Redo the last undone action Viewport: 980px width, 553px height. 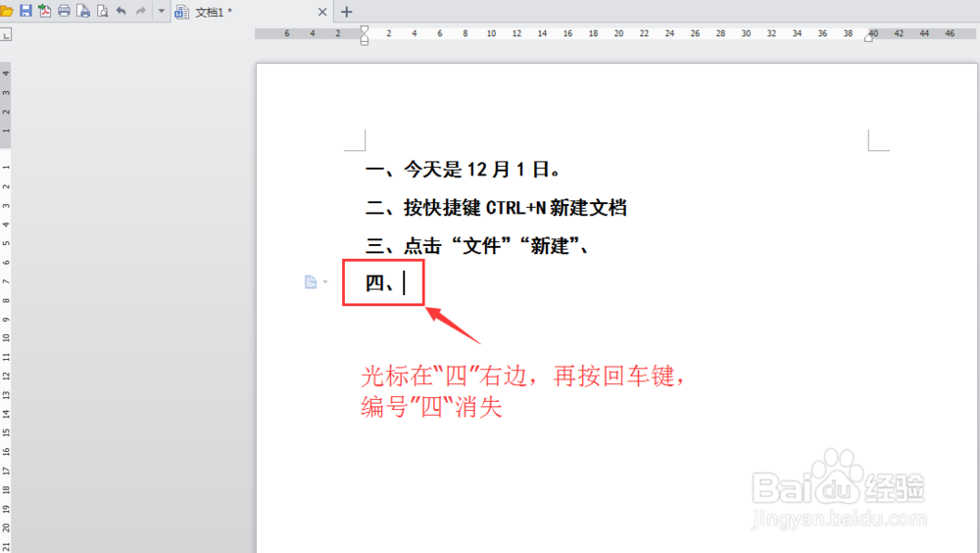click(140, 11)
